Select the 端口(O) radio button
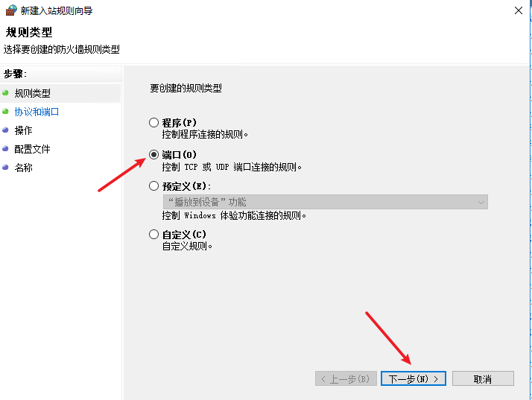532x400 pixels. click(153, 155)
